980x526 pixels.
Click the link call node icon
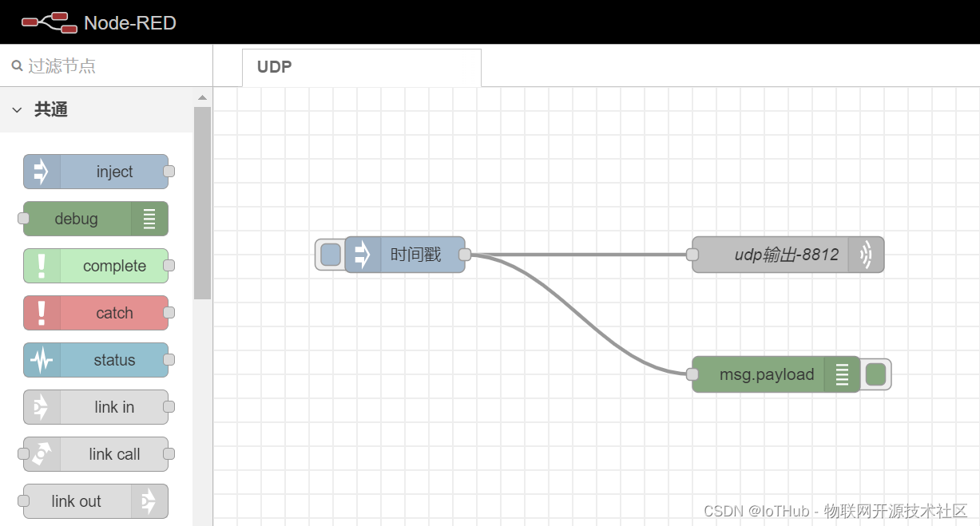pyautogui.click(x=40, y=454)
